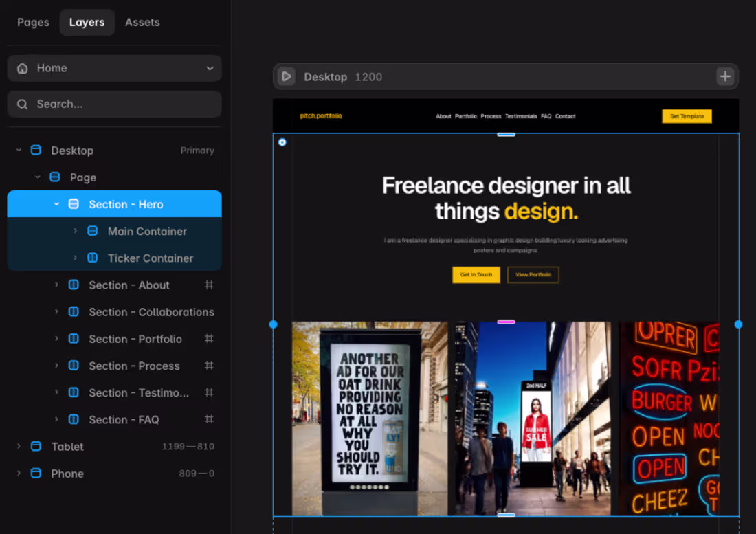This screenshot has width=756, height=534.
Task: Click the Get In Touch button
Action: click(476, 275)
